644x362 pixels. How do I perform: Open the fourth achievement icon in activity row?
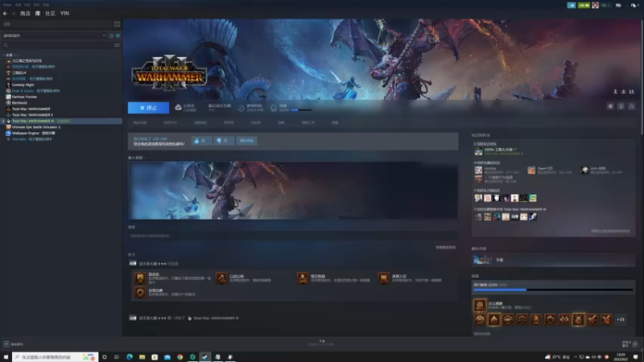384,278
